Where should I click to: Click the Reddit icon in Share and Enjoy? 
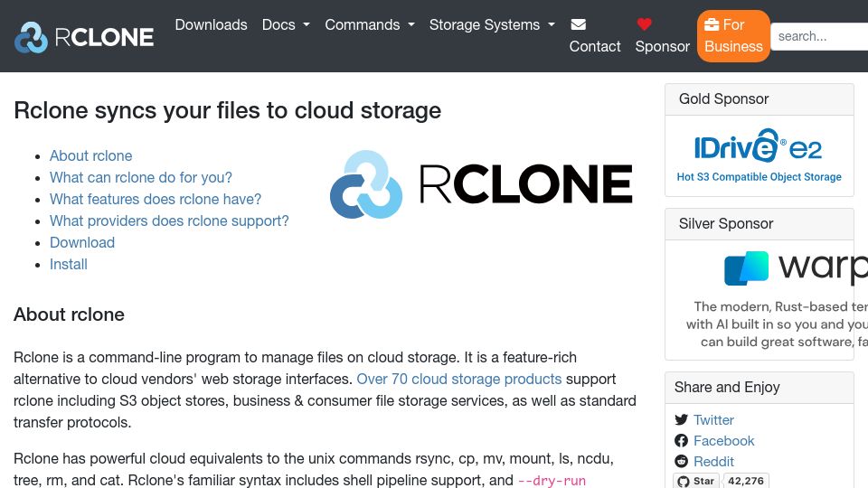pos(682,462)
